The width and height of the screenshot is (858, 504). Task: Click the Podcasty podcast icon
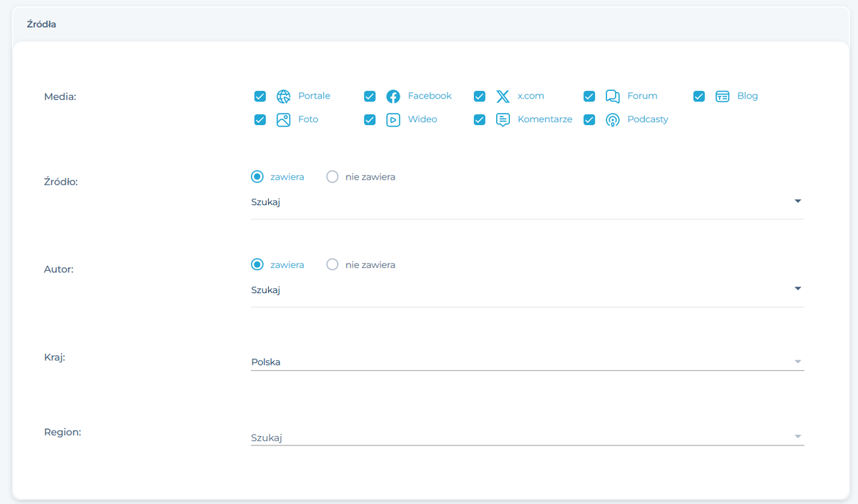[613, 120]
